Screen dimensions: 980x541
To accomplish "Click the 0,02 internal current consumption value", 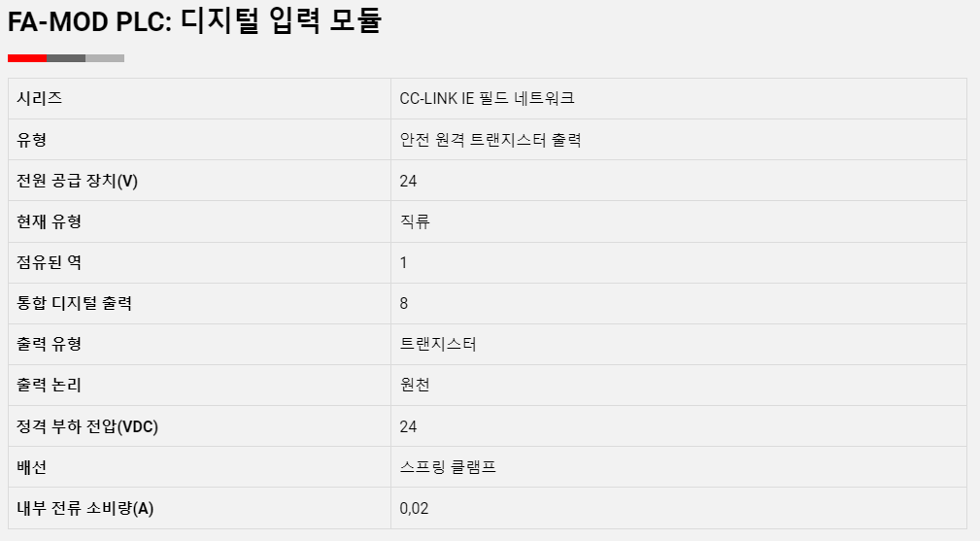I will pyautogui.click(x=414, y=508).
